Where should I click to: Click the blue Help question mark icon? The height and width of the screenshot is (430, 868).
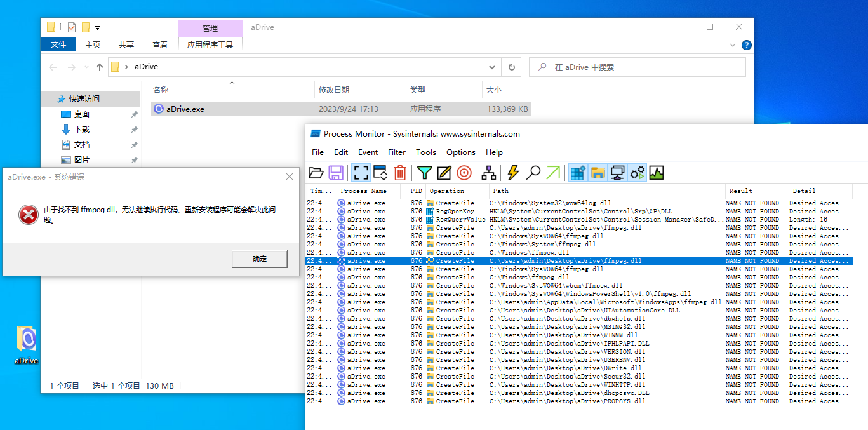pos(747,45)
